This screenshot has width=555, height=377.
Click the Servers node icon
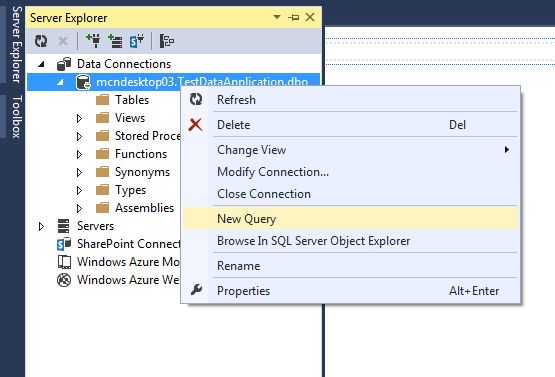coord(64,226)
